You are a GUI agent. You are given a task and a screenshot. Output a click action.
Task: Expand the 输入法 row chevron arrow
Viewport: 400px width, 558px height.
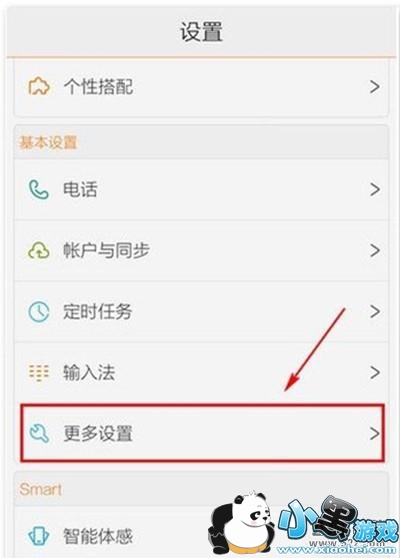374,373
